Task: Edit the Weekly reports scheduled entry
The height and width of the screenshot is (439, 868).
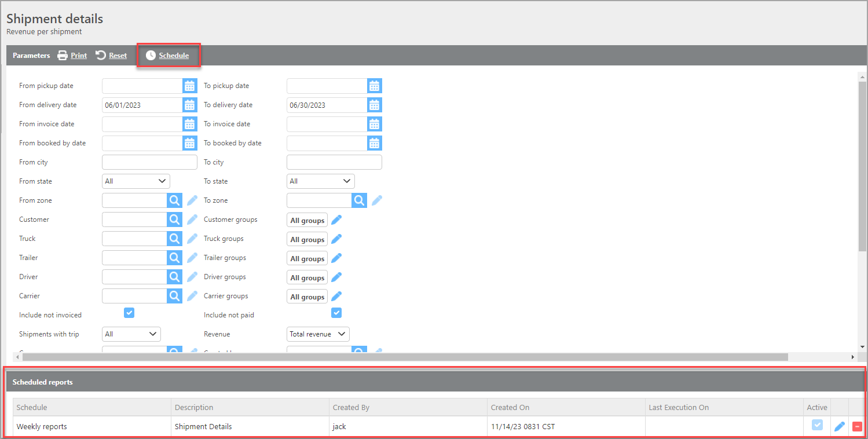Action: click(839, 427)
